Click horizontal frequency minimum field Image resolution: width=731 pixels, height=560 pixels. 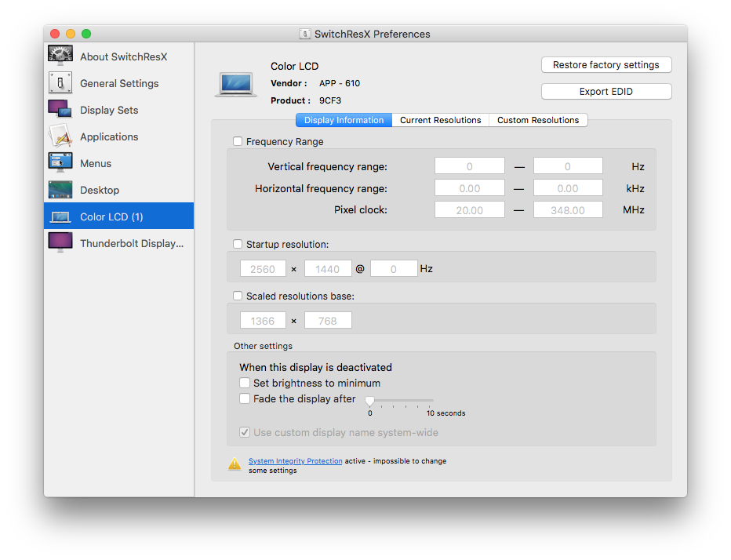(x=470, y=188)
